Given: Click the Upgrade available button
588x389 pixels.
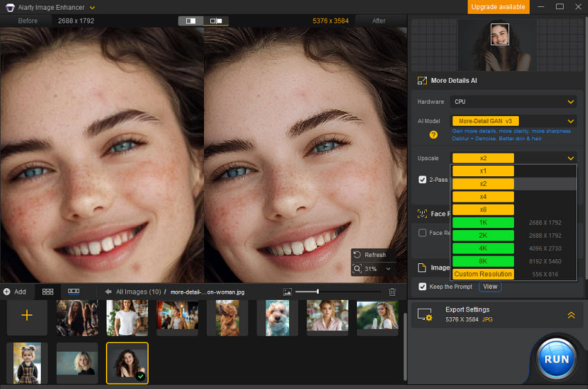Looking at the screenshot, I should point(498,7).
